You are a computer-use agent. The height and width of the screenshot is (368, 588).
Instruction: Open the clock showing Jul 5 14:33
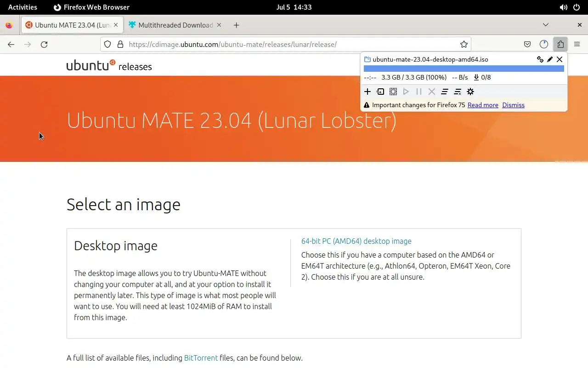tap(294, 7)
